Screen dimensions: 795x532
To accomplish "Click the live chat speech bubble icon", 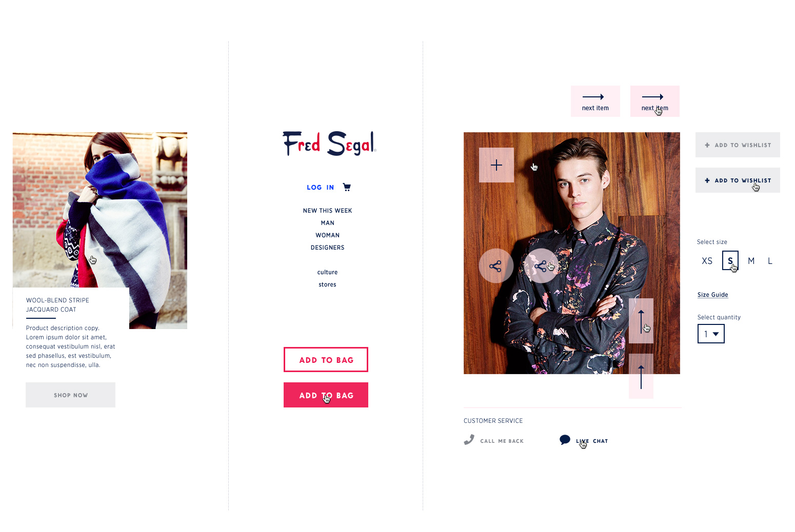I will pyautogui.click(x=565, y=440).
